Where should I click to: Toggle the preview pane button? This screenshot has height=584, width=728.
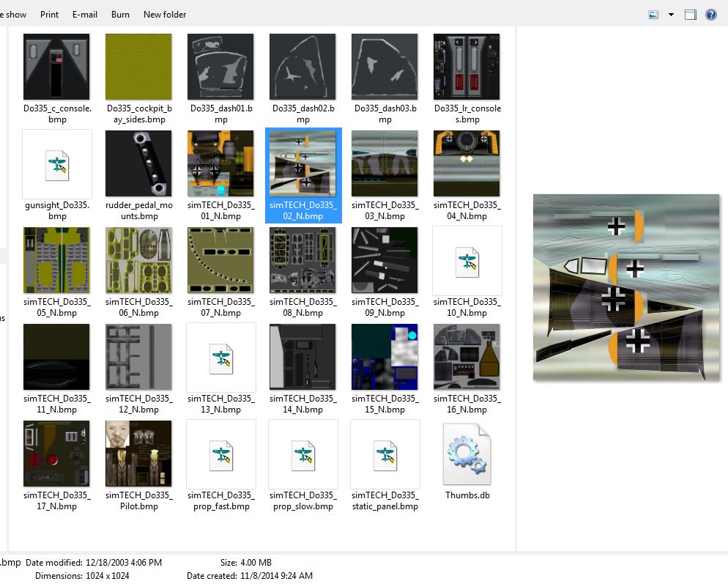coord(690,15)
